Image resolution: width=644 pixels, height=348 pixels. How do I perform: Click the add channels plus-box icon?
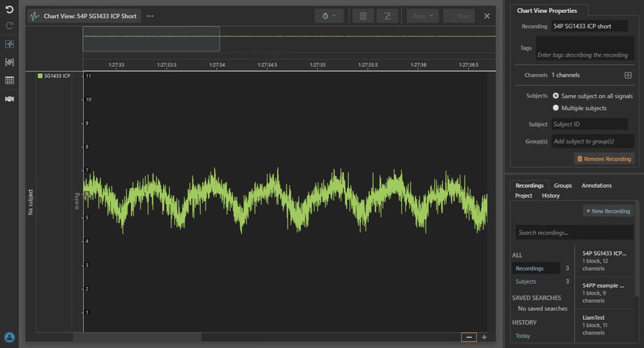pos(628,75)
